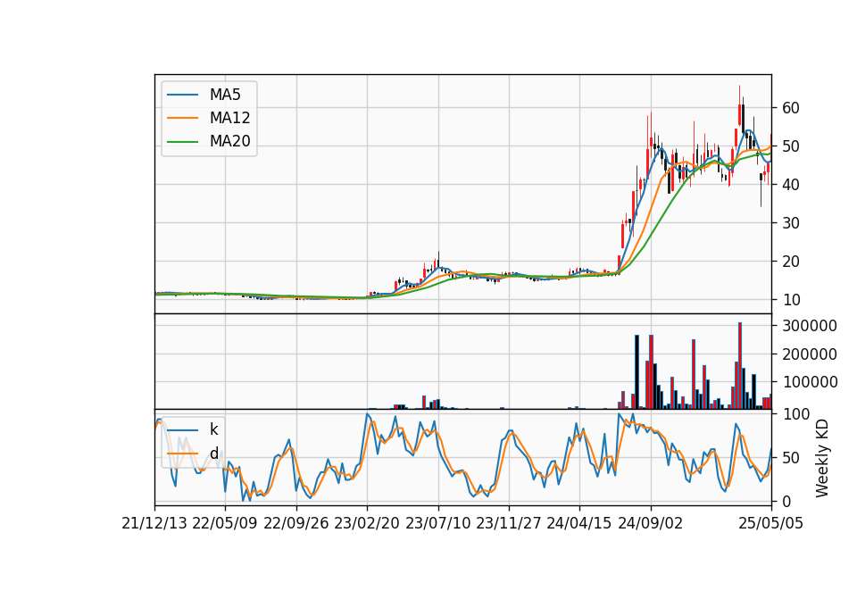Click the volume axis label 300000
This screenshot has height=616, width=857.
[x=810, y=326]
